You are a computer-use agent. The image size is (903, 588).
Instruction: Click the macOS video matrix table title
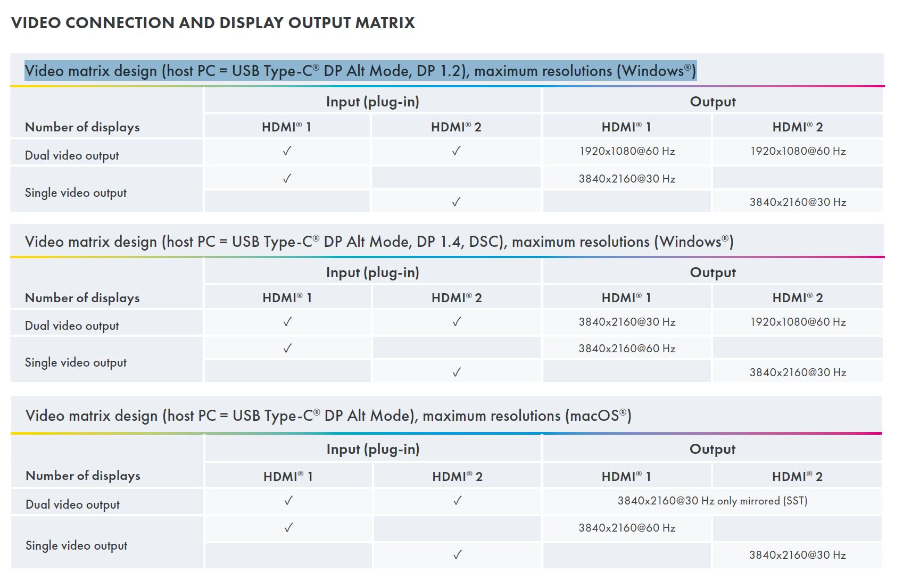tap(328, 416)
